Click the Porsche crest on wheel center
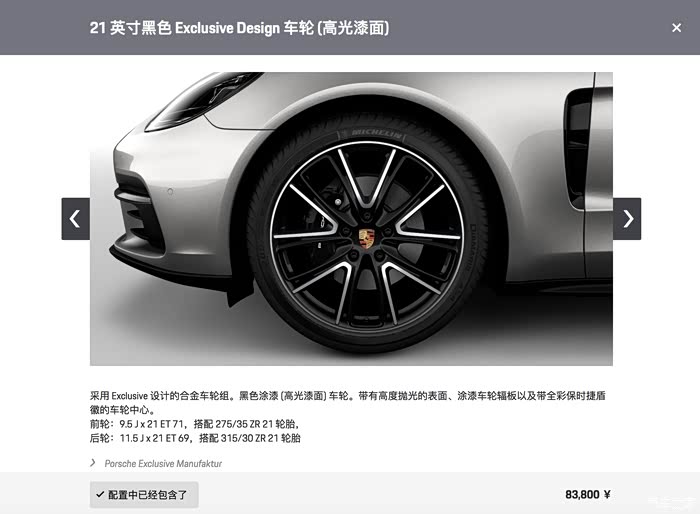 (367, 238)
